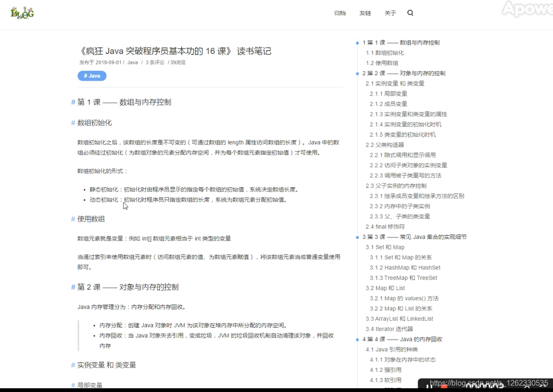Navigate to TOC entry 3.2 Map 和 List
Screen dimensions: 553x392
[x=385, y=288]
